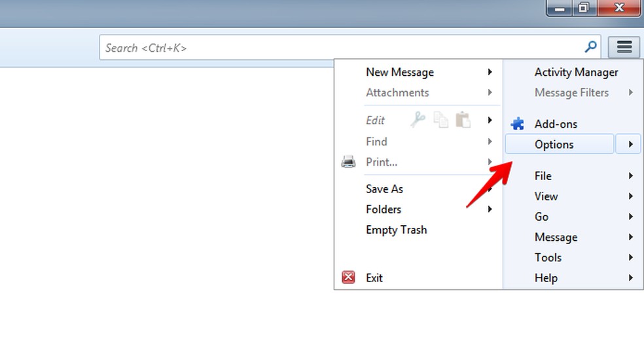The image size is (644, 343).
Task: Restore down the window
Action: 584,8
